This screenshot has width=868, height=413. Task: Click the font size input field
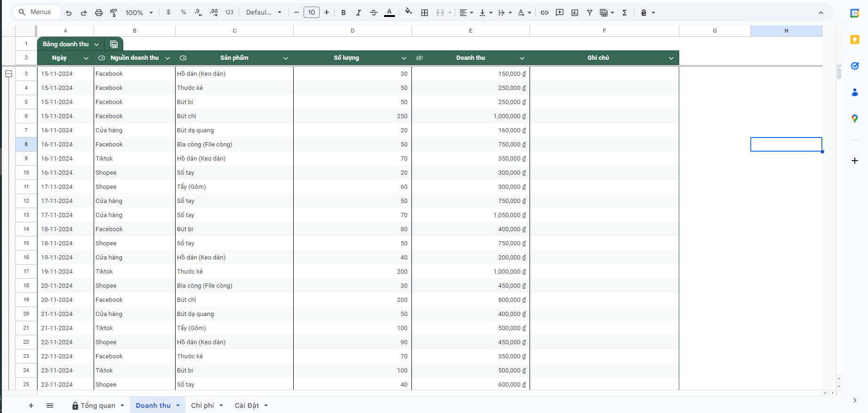click(311, 13)
